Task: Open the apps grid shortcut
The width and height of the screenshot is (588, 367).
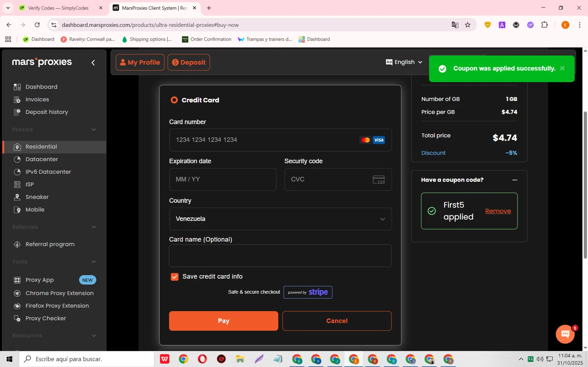Action: pyautogui.click(x=8, y=39)
